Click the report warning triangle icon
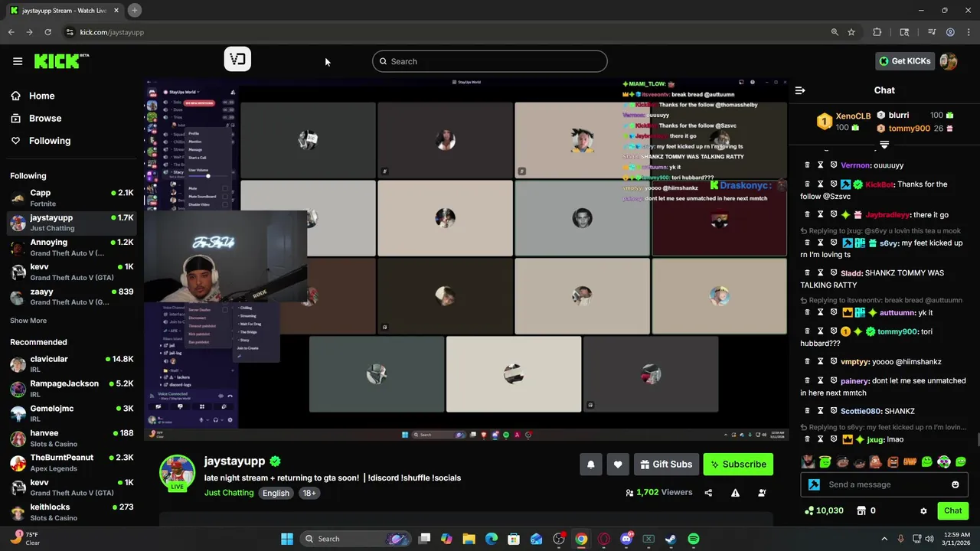 click(735, 493)
